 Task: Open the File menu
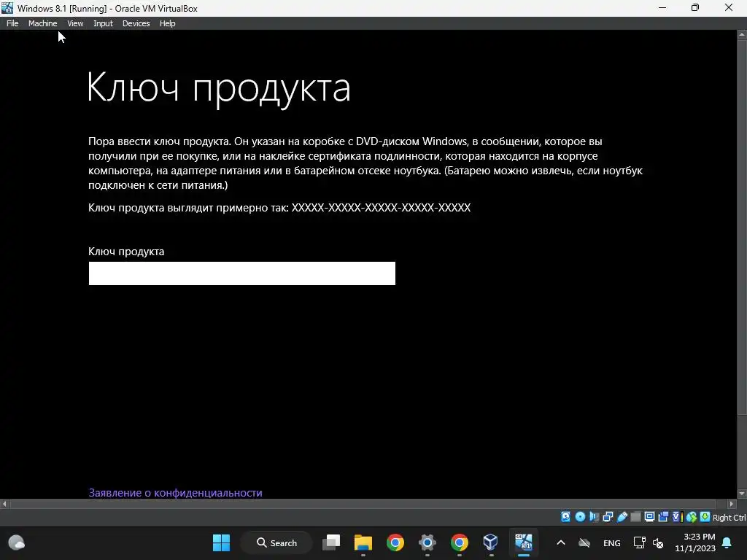12,23
